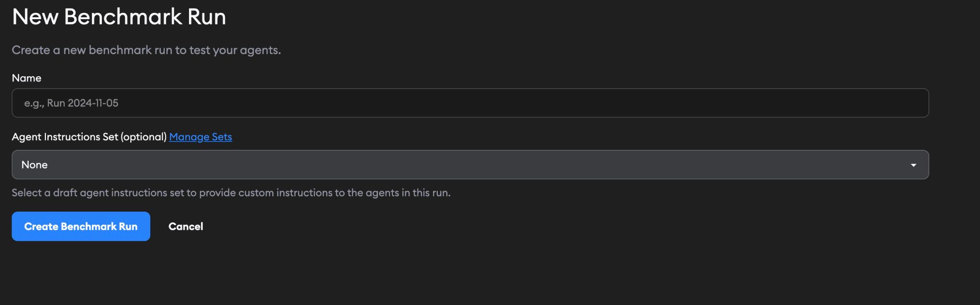Open instruction set management via Manage Sets
Viewport: 980px width, 305px height.
(x=200, y=137)
